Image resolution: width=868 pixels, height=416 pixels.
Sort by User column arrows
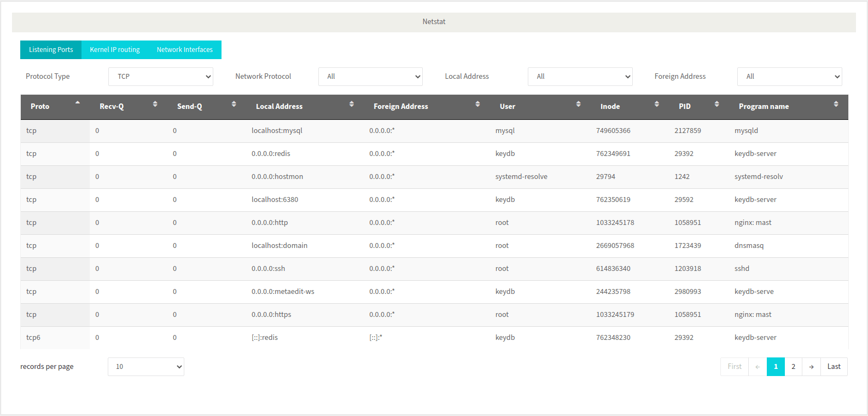pyautogui.click(x=579, y=104)
